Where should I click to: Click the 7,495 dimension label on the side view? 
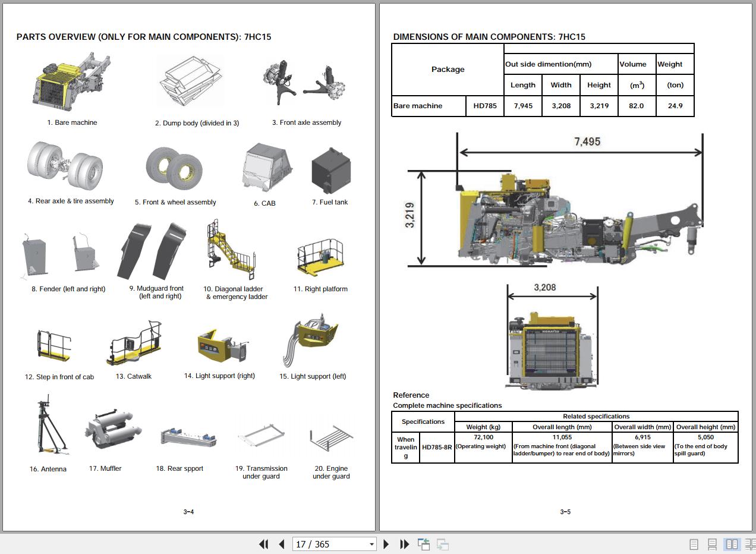point(587,141)
